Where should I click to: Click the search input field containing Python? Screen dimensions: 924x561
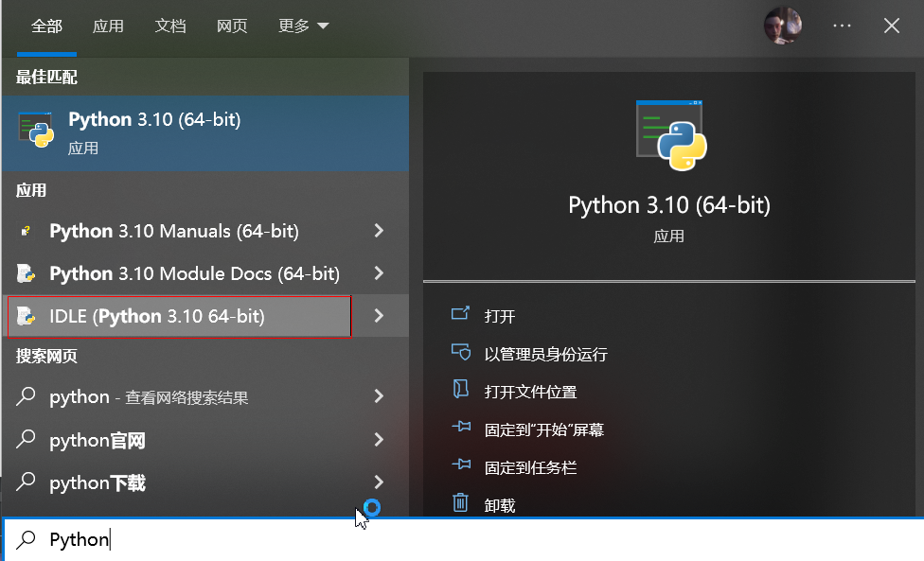point(464,540)
